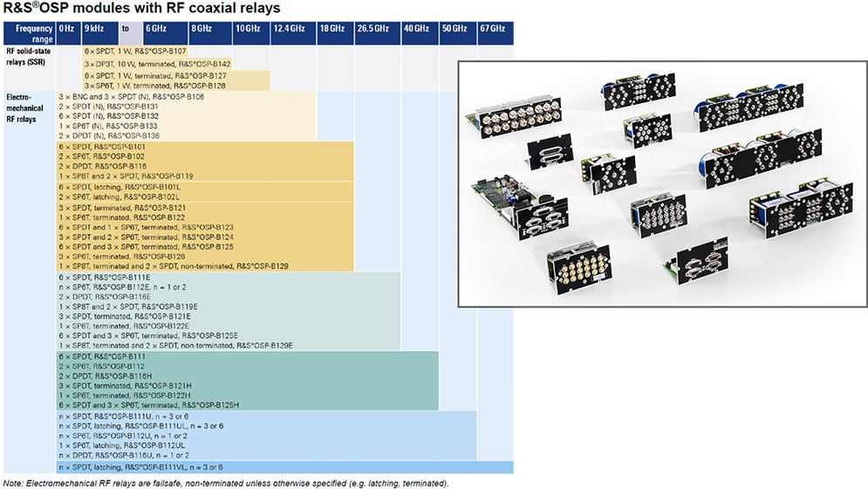Image resolution: width=868 pixels, height=489 pixels.
Task: Select '1 x SP6T, latching, OSP-B112UL'
Action: point(122,445)
